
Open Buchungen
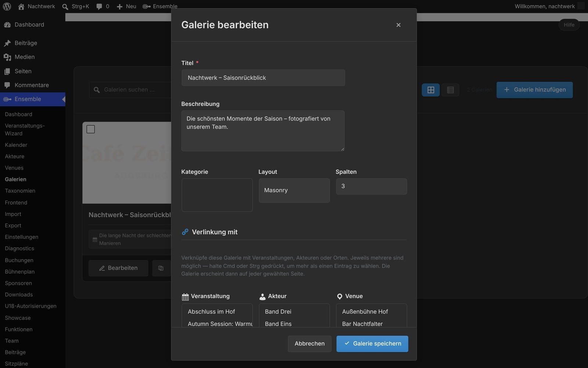coord(19,260)
